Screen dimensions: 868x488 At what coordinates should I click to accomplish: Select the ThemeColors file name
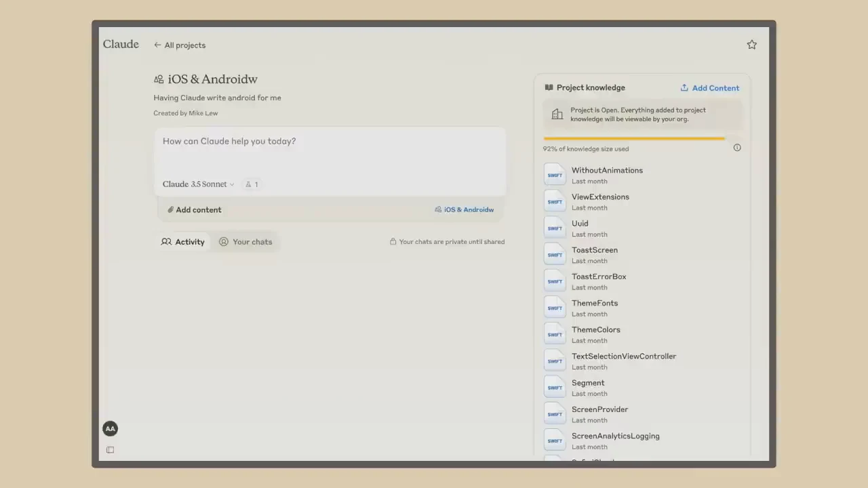point(596,329)
